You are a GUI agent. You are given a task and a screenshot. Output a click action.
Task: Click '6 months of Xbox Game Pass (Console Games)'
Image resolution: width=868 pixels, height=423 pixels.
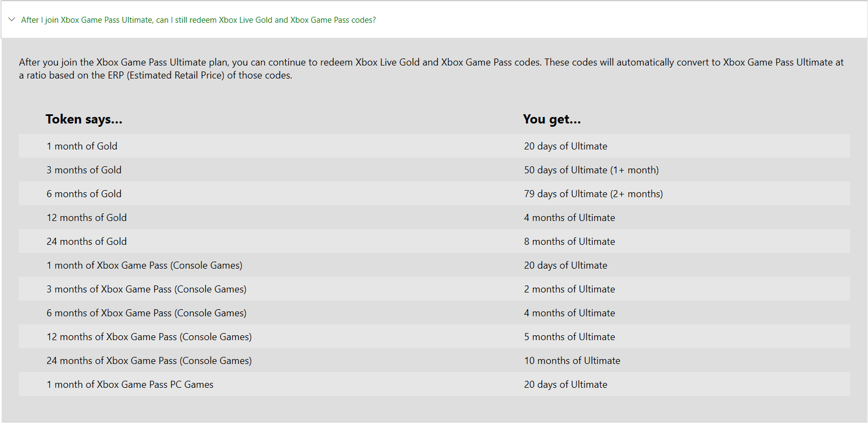point(147,313)
